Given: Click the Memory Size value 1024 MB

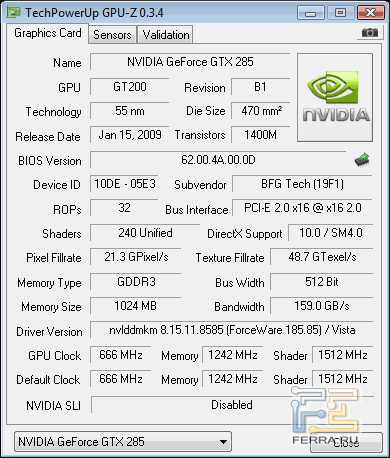Looking at the screenshot, I should (x=136, y=306).
